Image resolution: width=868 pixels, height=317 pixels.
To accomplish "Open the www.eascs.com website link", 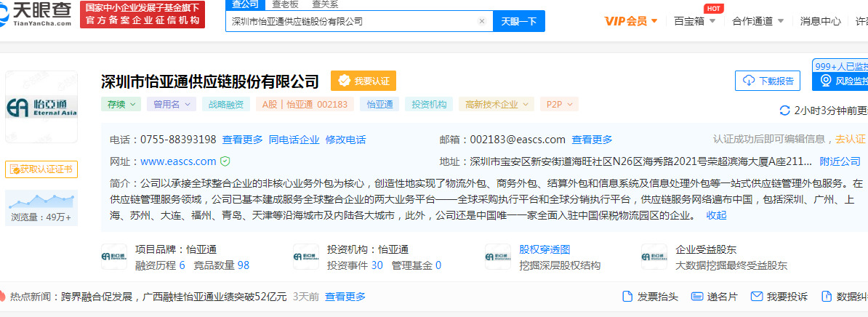I will [178, 161].
